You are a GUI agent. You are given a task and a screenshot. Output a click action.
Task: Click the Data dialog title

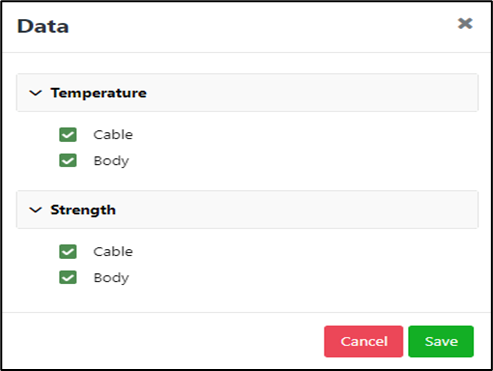point(43,26)
